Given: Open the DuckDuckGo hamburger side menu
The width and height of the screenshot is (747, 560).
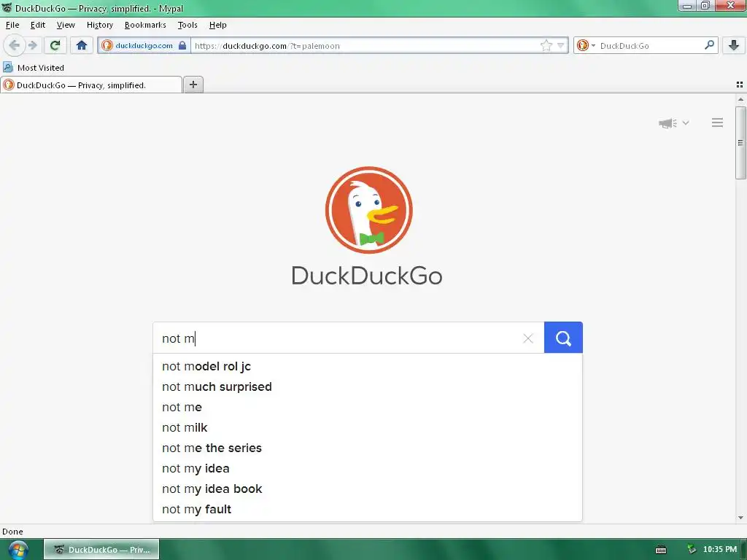Looking at the screenshot, I should pyautogui.click(x=718, y=122).
